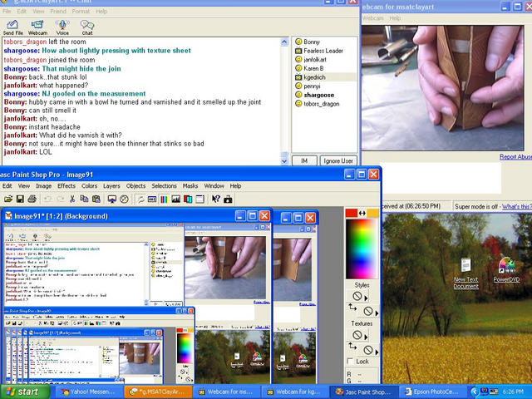Swap the Textures with bent arrow
The image size is (532, 399).
(352, 346)
